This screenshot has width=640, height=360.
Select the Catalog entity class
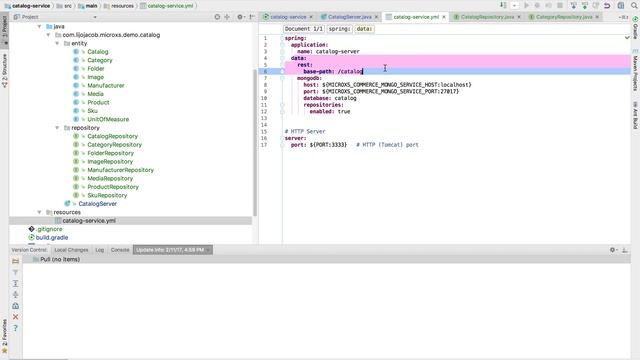[x=98, y=52]
